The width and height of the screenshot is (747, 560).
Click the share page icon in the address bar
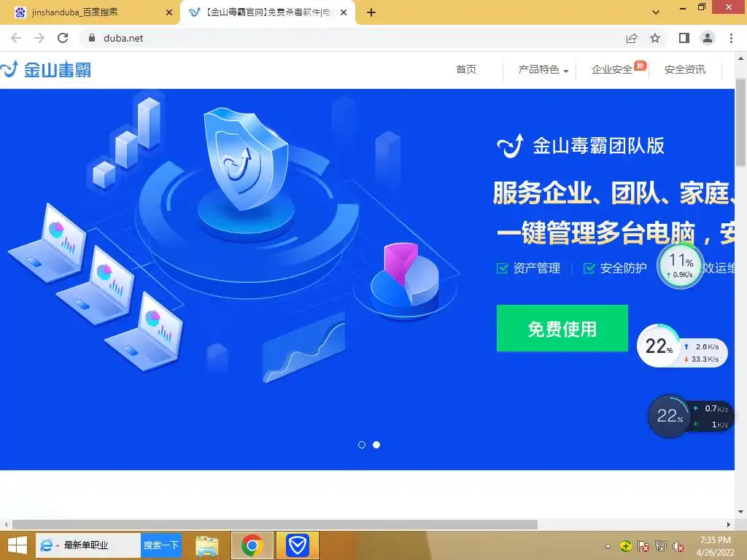pyautogui.click(x=632, y=38)
